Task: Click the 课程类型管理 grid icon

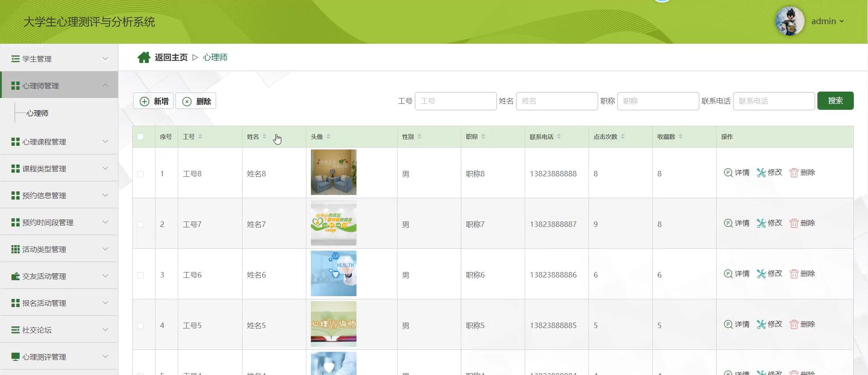Action: point(15,169)
